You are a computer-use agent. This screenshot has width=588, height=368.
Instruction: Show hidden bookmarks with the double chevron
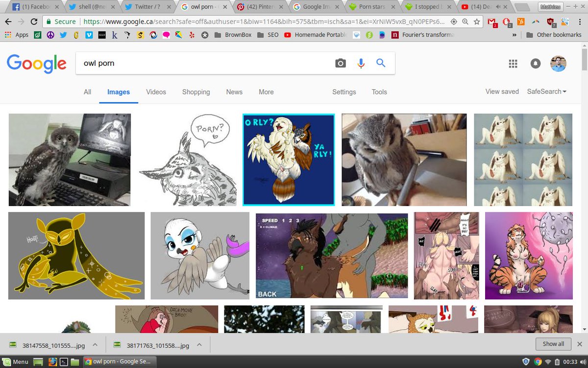point(514,35)
